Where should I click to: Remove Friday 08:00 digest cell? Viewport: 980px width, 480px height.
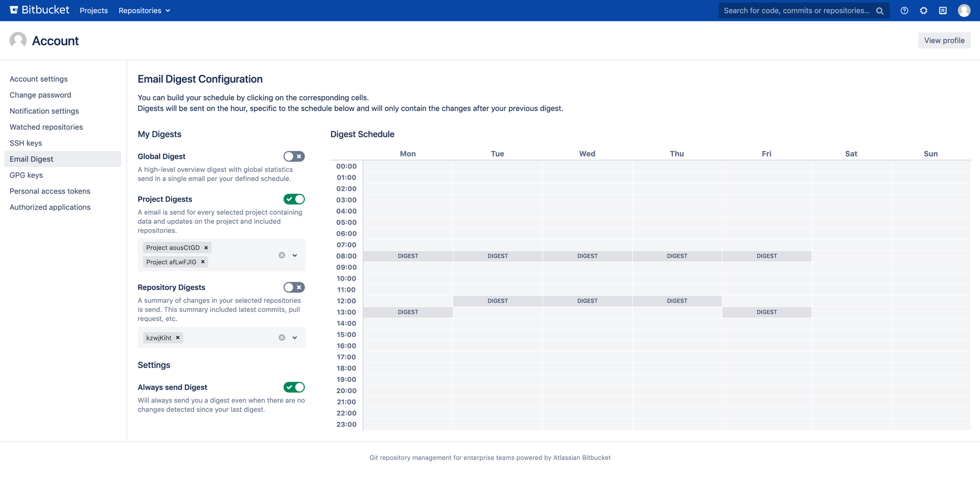tap(767, 256)
